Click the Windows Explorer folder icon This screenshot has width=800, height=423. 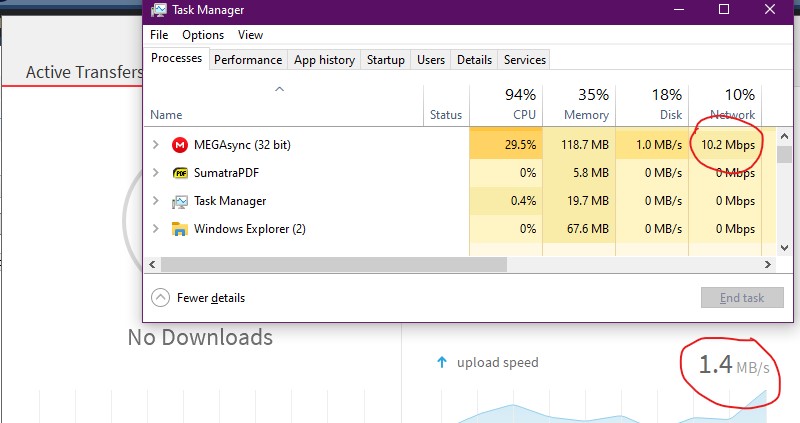[180, 229]
